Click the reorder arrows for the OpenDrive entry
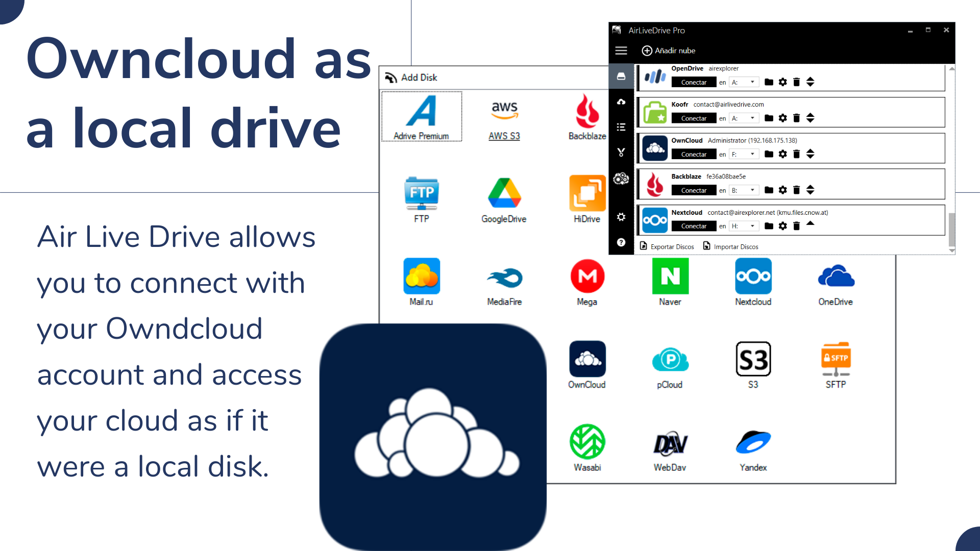Image resolution: width=980 pixels, height=551 pixels. click(811, 82)
